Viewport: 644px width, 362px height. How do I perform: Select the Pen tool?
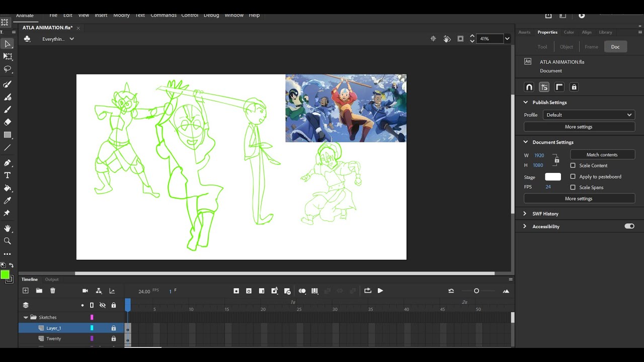pyautogui.click(x=8, y=163)
